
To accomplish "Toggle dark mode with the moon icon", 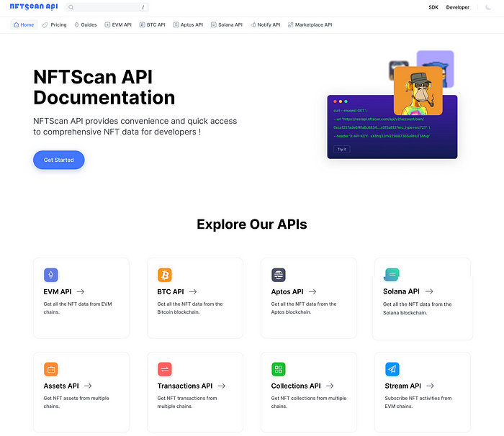I will pos(488,7).
